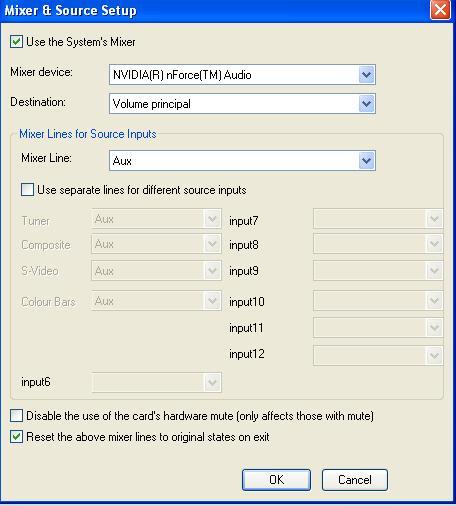Open the Tuner source line dropdown
Image resolution: width=456 pixels, height=506 pixels.
coord(156,219)
